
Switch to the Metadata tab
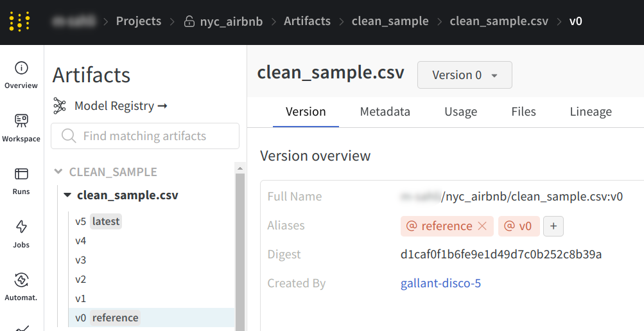pos(385,112)
